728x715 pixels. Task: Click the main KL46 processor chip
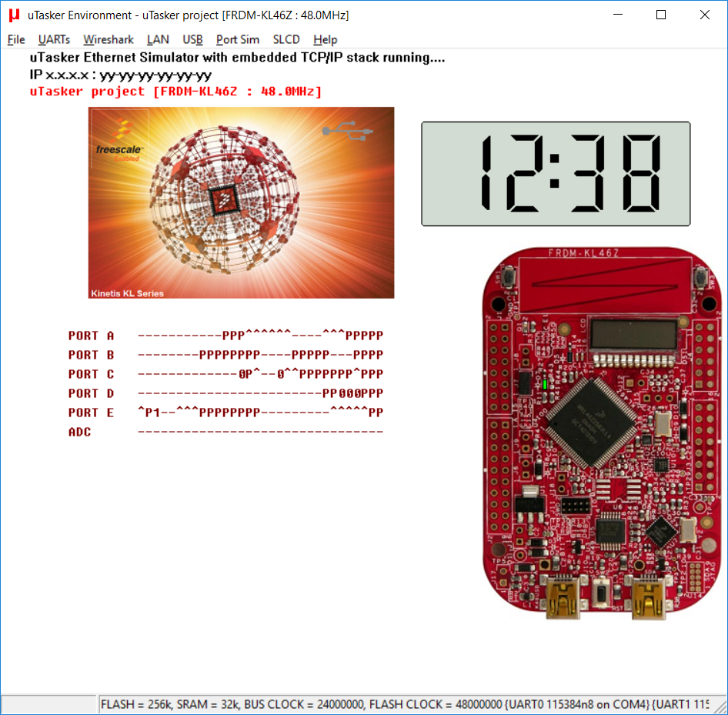click(x=592, y=423)
